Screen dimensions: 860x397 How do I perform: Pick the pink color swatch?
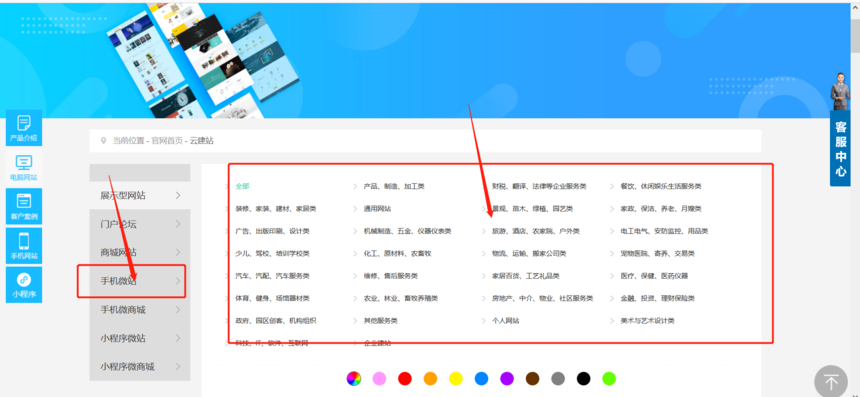tap(379, 378)
